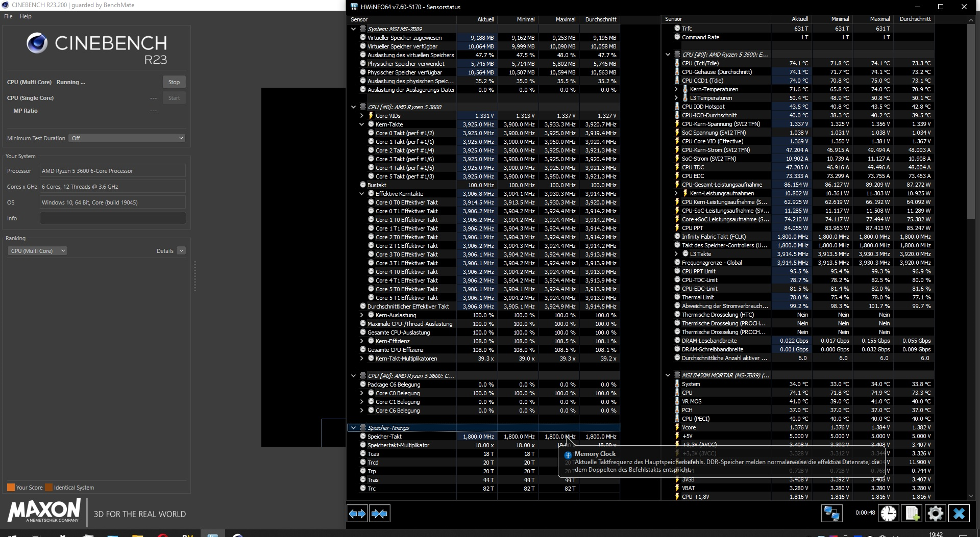The height and width of the screenshot is (537, 980).
Task: Click the Maximal column header in right pane
Action: 873,19
